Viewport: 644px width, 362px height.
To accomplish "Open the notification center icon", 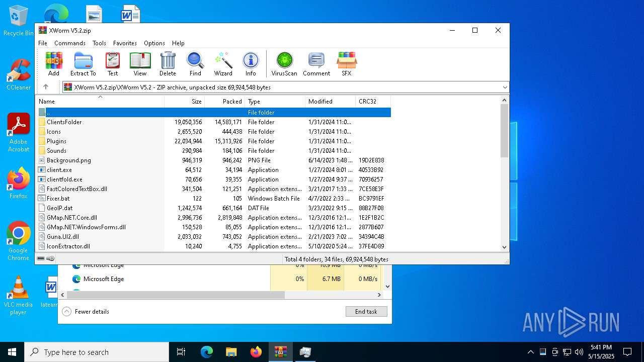I will [x=627, y=352].
